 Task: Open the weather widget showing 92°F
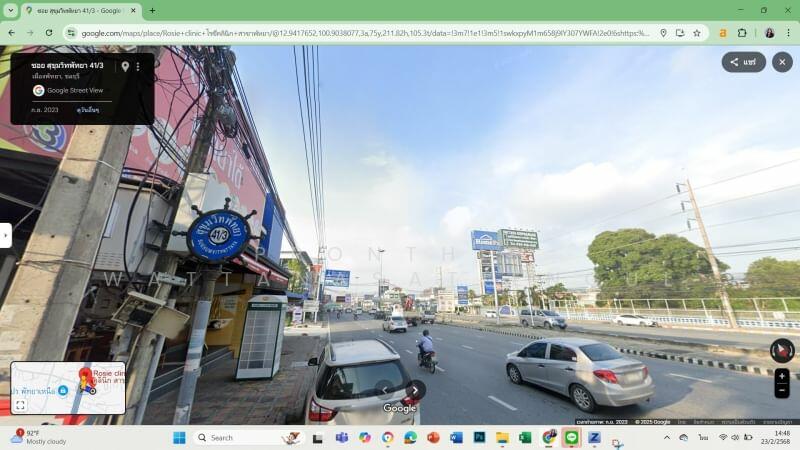tap(38, 437)
